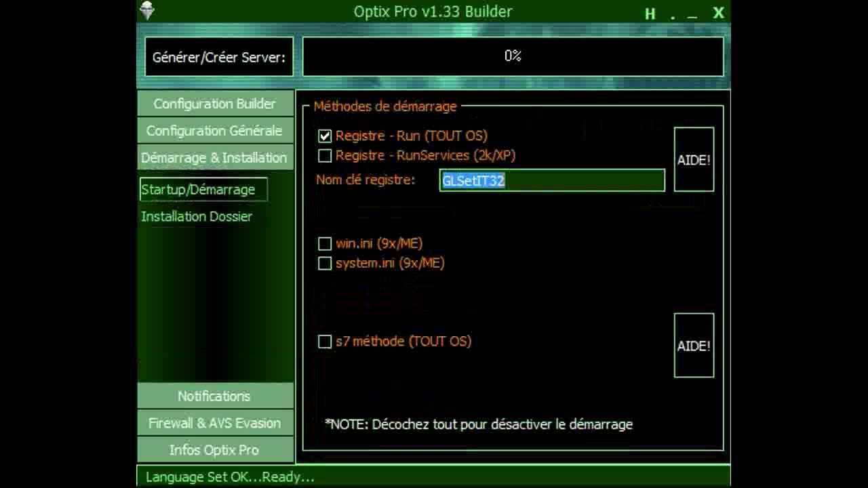The image size is (868, 488).
Task: Close the Optix Pro Builder window
Action: coord(719,13)
